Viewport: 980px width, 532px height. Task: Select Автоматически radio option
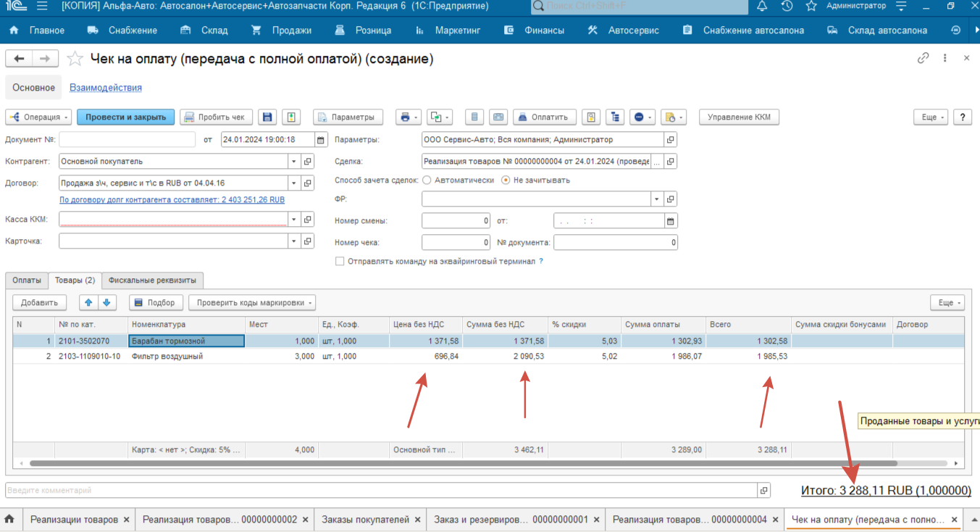coord(427,180)
